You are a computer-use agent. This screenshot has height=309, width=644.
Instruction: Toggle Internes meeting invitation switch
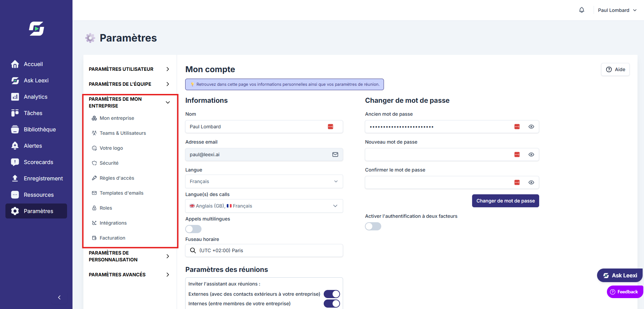[332, 304]
